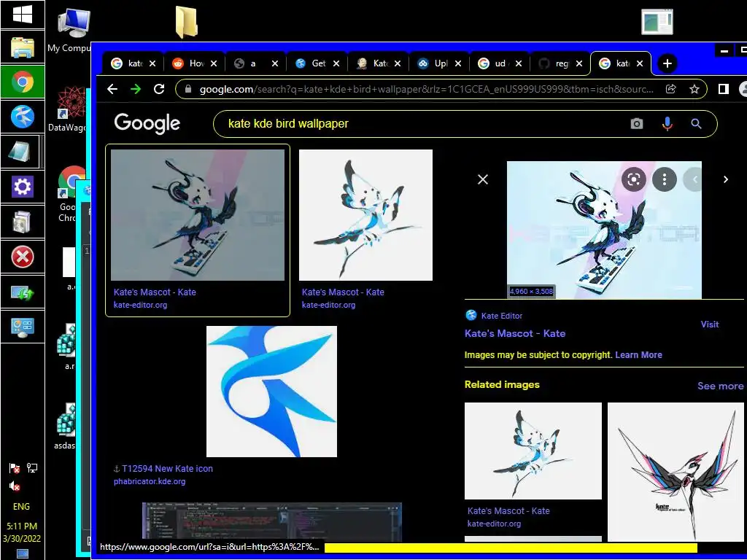Select the blue Kate icon thumbnail
The width and height of the screenshot is (747, 560).
(x=271, y=392)
